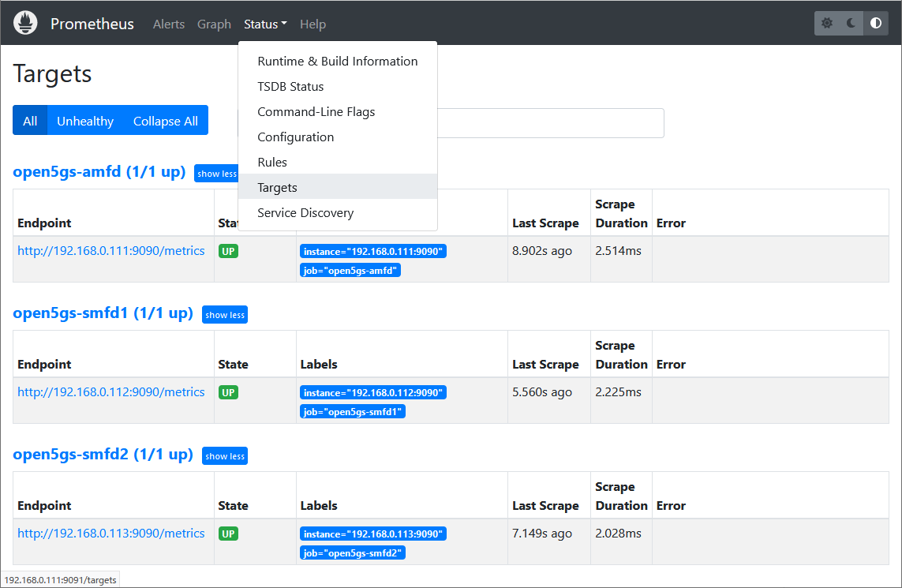Open Graph page in navbar
Viewport: 902px width, 588px height.
click(214, 24)
